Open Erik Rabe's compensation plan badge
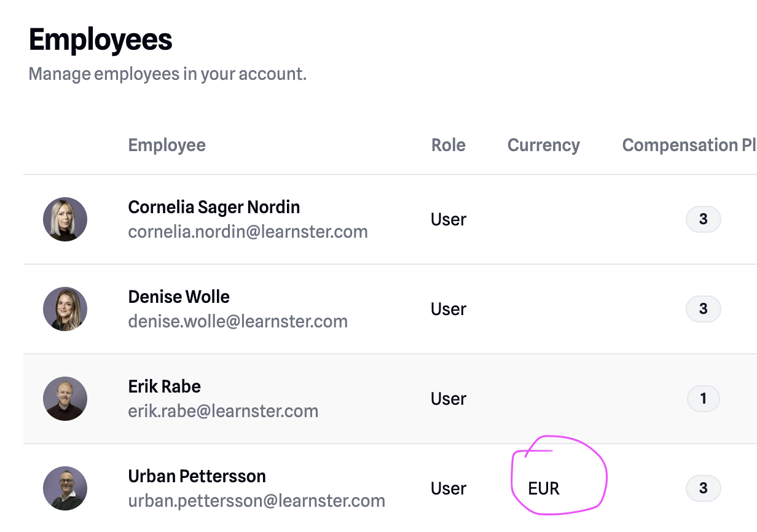757x532 pixels. click(703, 399)
